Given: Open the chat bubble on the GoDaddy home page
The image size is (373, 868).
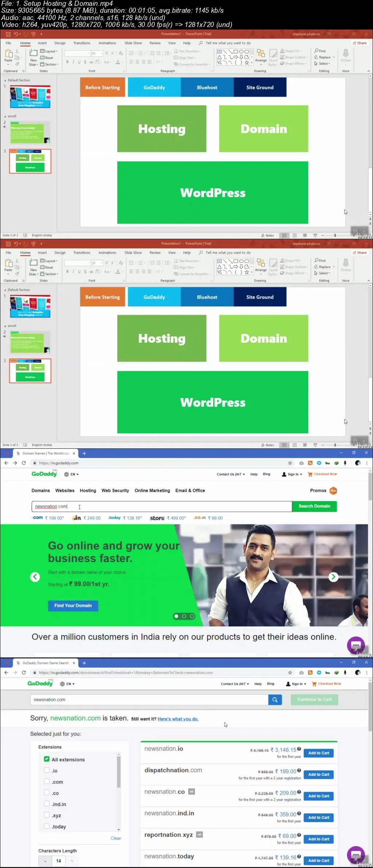Looking at the screenshot, I should tap(356, 646).
